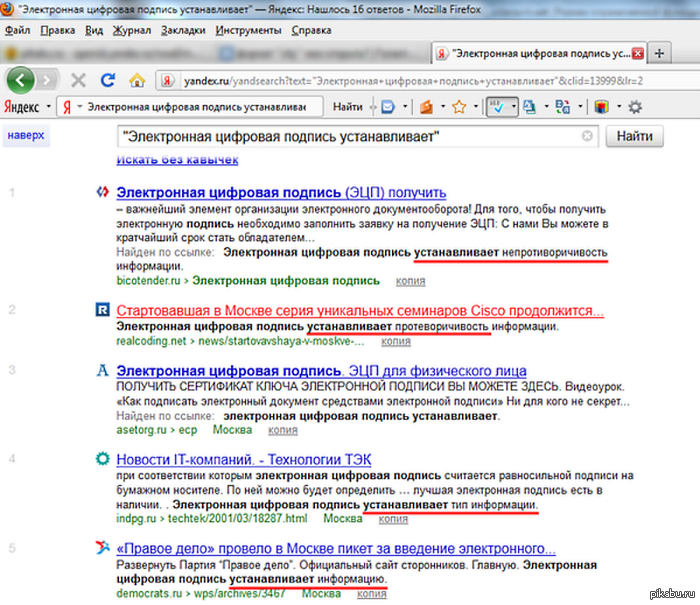Open the dropdown arrow next to mail icon
The width and height of the screenshot is (700, 605).
pyautogui.click(x=405, y=107)
